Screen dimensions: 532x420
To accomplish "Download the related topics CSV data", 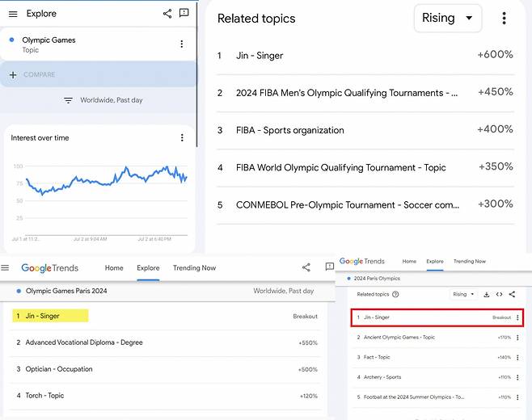I will [487, 295].
